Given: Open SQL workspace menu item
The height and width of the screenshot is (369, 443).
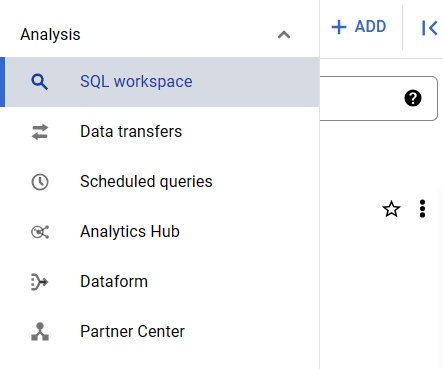Looking at the screenshot, I should [160, 82].
